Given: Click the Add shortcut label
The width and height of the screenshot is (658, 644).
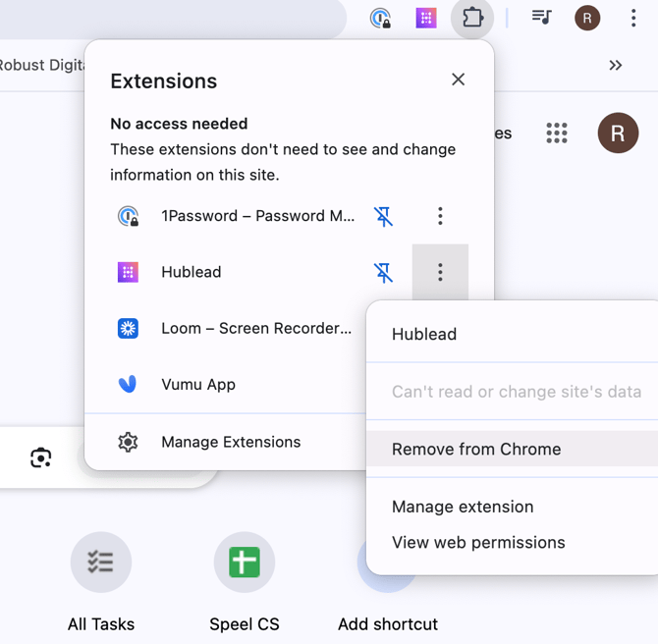Looking at the screenshot, I should pos(388,624).
